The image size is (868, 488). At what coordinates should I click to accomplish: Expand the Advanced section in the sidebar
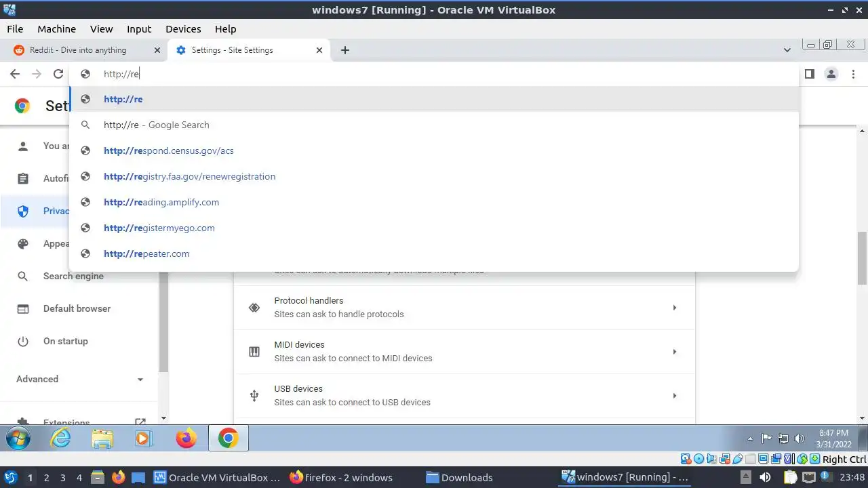pos(80,379)
